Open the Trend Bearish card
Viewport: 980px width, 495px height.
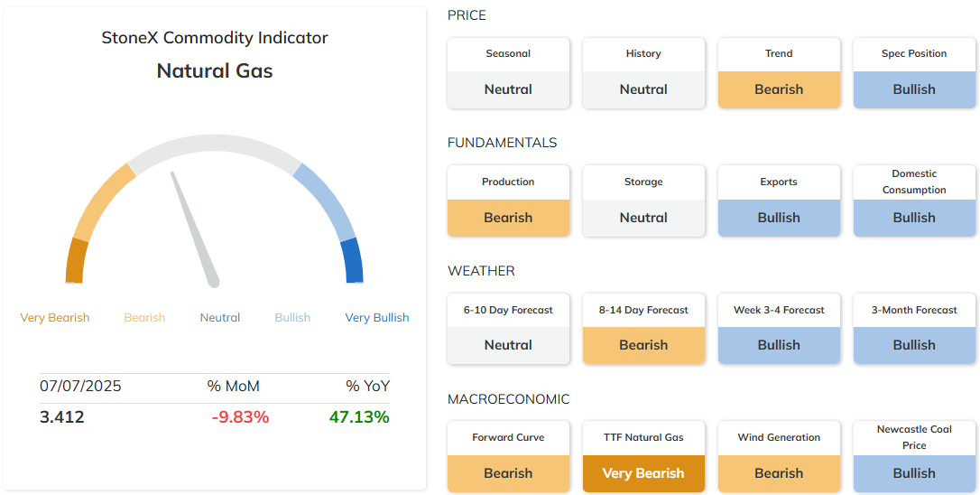779,72
